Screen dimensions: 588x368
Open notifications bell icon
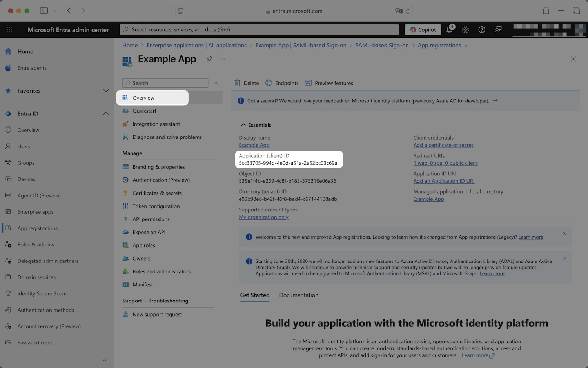point(449,29)
